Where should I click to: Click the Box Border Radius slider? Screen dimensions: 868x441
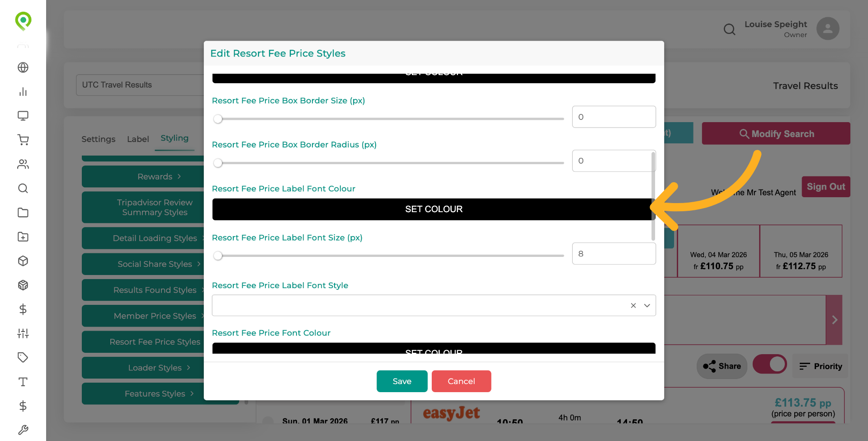pyautogui.click(x=388, y=163)
